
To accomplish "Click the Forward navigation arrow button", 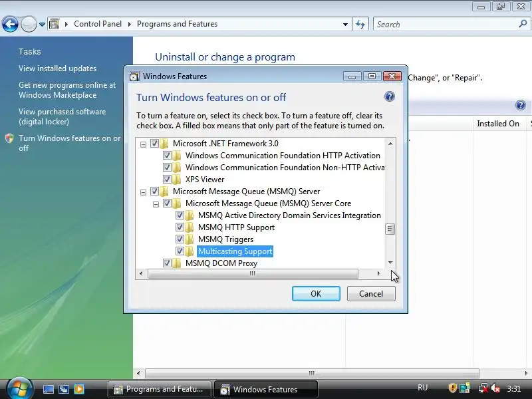I will coord(29,24).
